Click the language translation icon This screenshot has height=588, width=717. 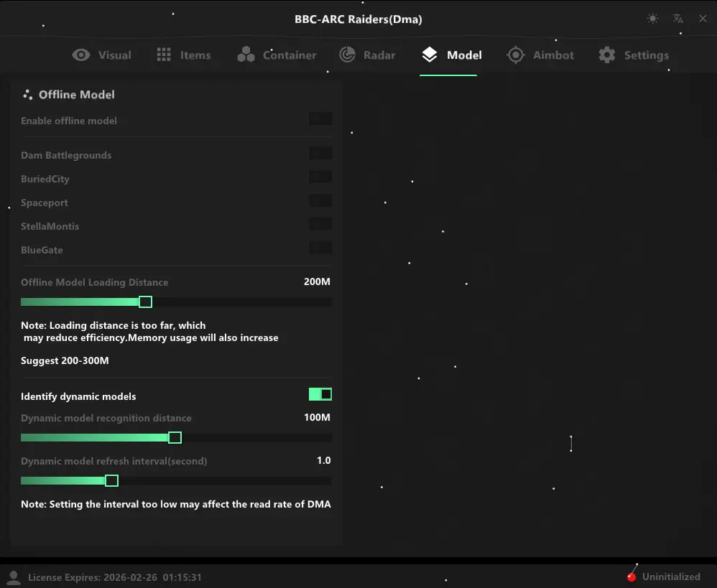point(677,19)
